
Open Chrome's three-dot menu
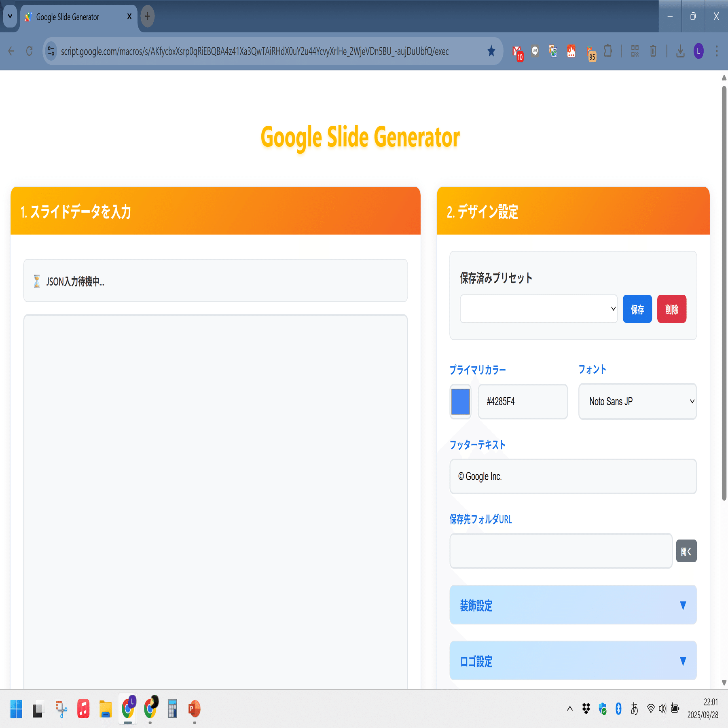click(x=716, y=51)
